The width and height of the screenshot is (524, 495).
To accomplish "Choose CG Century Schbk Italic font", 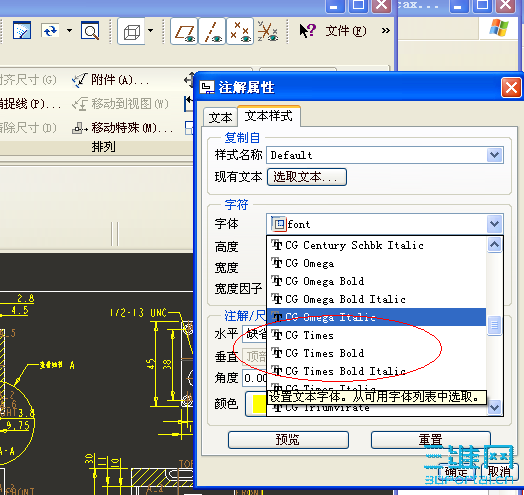I will (376, 245).
